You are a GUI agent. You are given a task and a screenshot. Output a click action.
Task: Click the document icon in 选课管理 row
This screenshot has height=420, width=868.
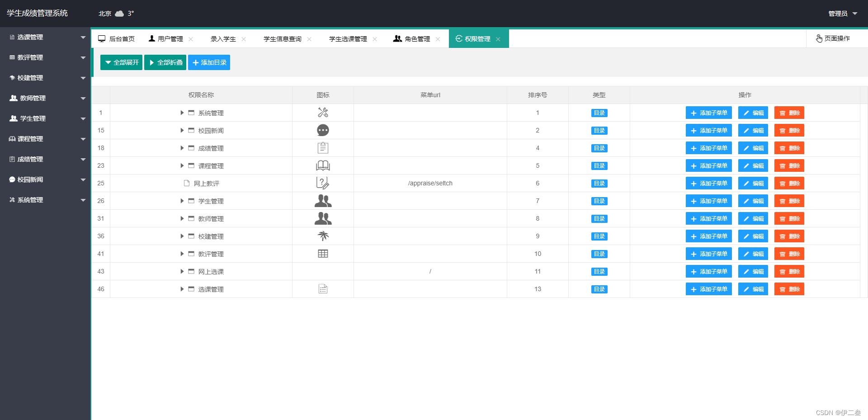323,289
